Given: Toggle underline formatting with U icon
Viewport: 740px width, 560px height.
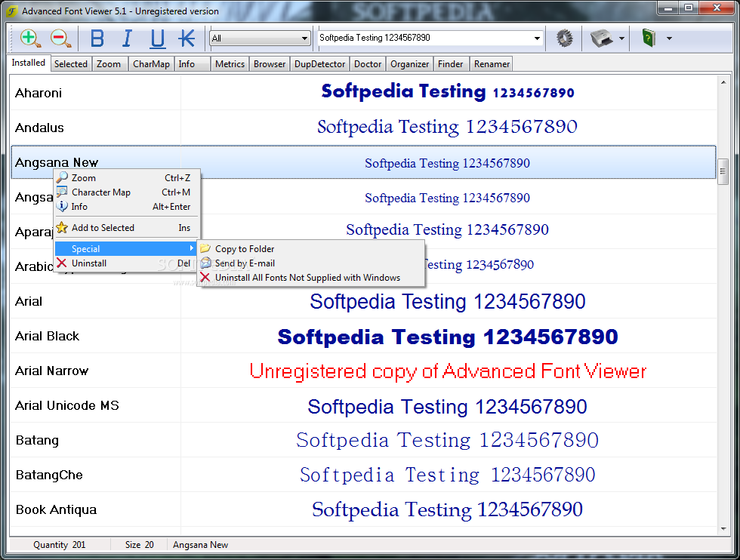Looking at the screenshot, I should [158, 38].
